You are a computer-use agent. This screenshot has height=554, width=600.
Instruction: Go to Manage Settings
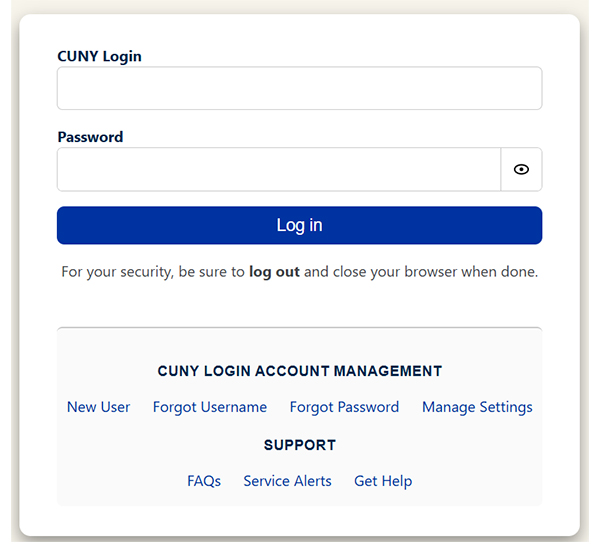point(477,407)
